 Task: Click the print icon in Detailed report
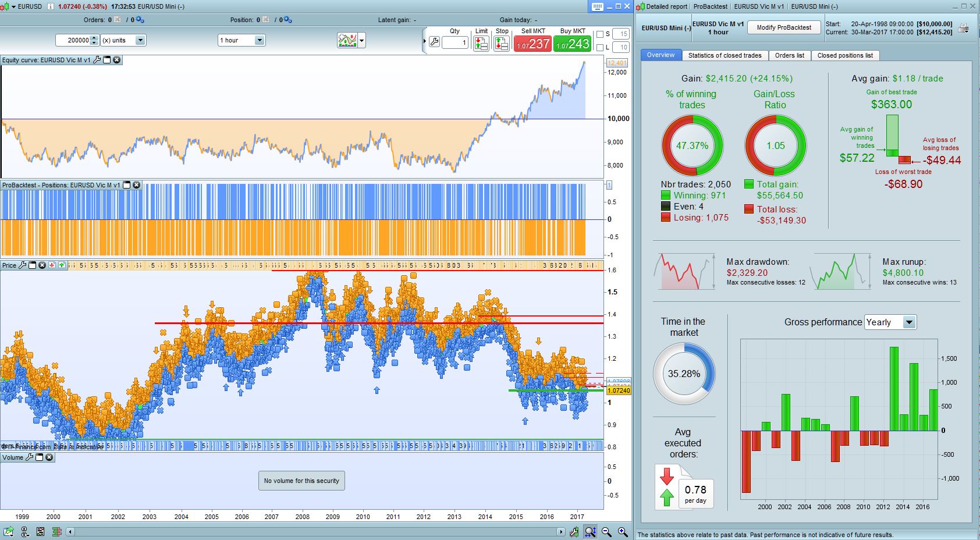[964, 28]
